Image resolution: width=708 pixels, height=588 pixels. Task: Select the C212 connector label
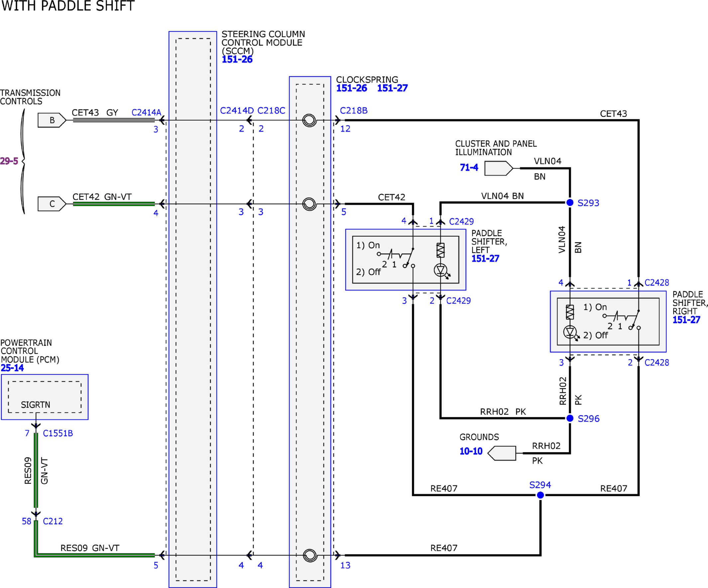pyautogui.click(x=53, y=521)
